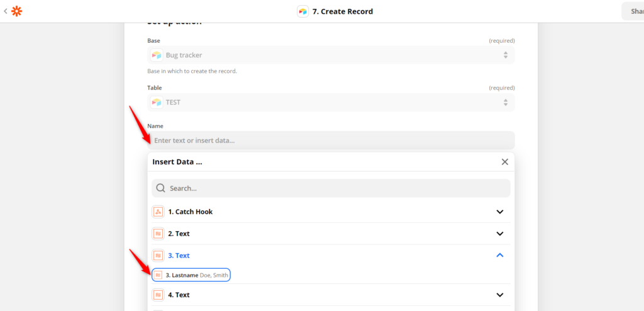Click the Airtable icon in TEST field

point(156,102)
